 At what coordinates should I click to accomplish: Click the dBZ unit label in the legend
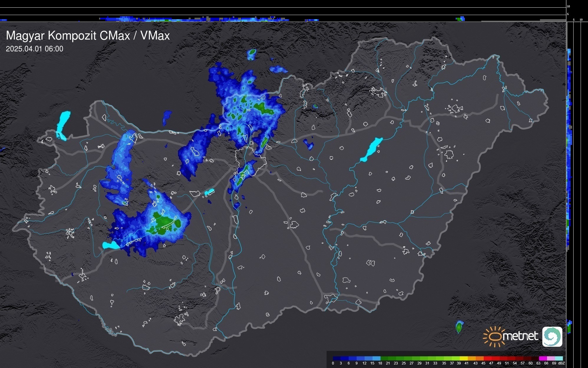561,363
